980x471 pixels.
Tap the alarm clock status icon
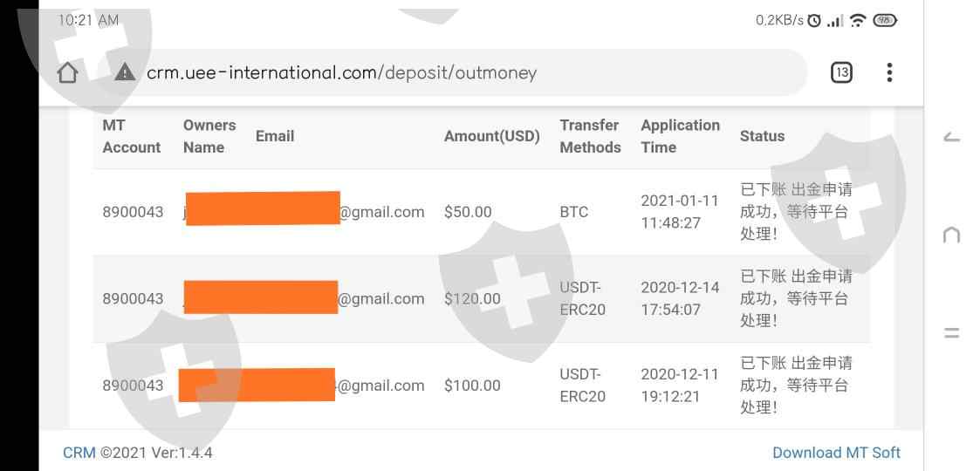point(814,20)
